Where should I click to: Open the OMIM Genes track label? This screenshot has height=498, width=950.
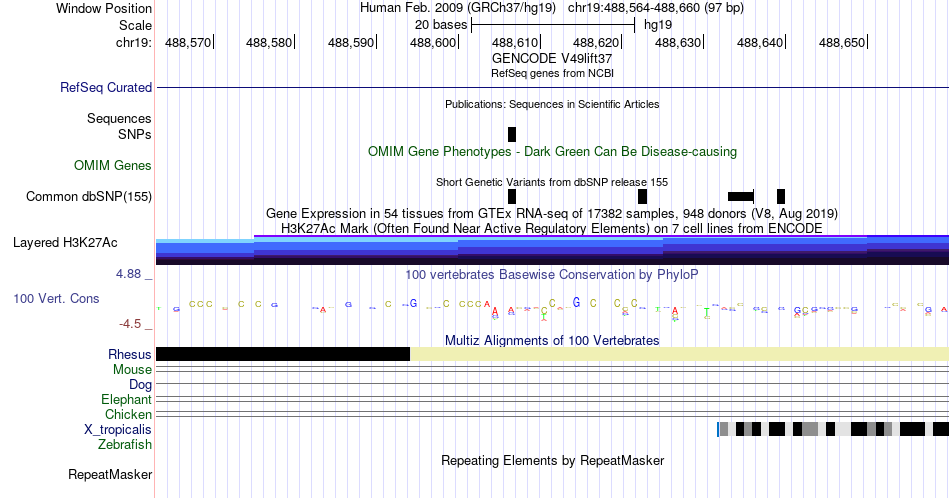(113, 165)
